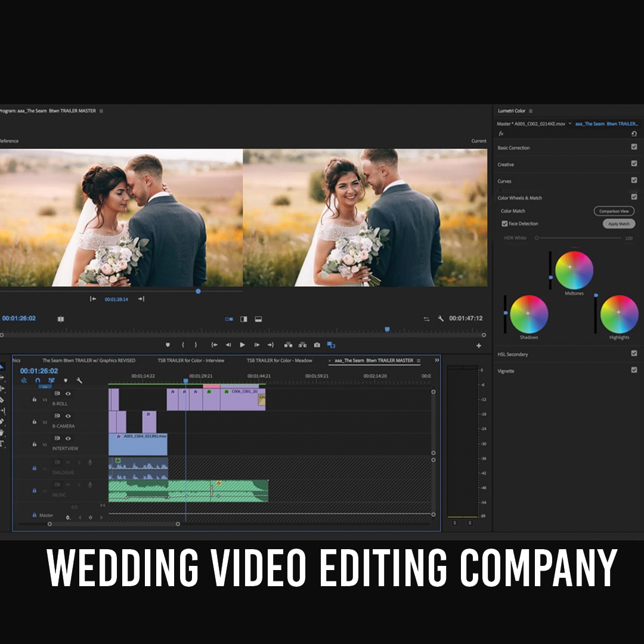Image resolution: width=644 pixels, height=644 pixels.
Task: Click the Comparison View button
Action: point(614,211)
